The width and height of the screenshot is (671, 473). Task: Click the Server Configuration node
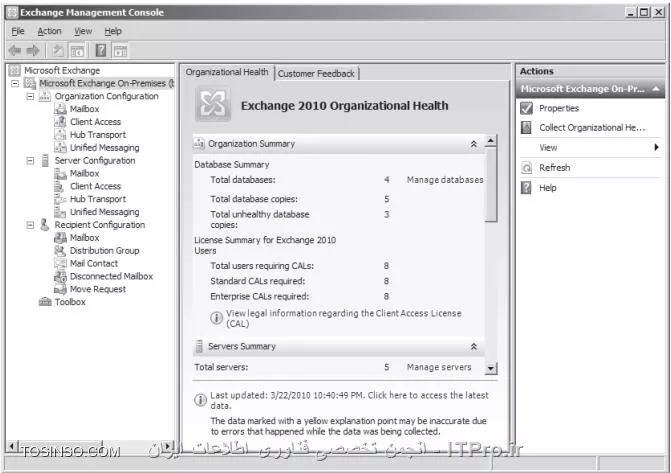click(95, 160)
